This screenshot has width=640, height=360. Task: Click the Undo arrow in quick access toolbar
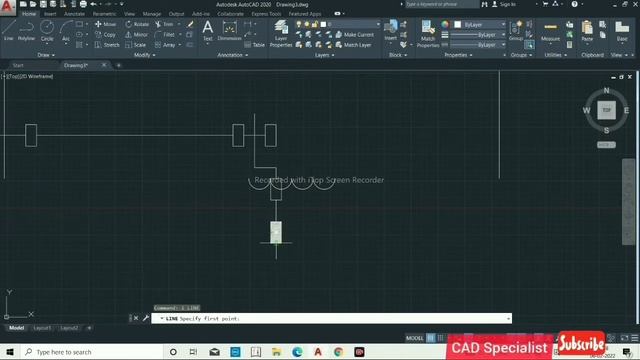point(93,4)
